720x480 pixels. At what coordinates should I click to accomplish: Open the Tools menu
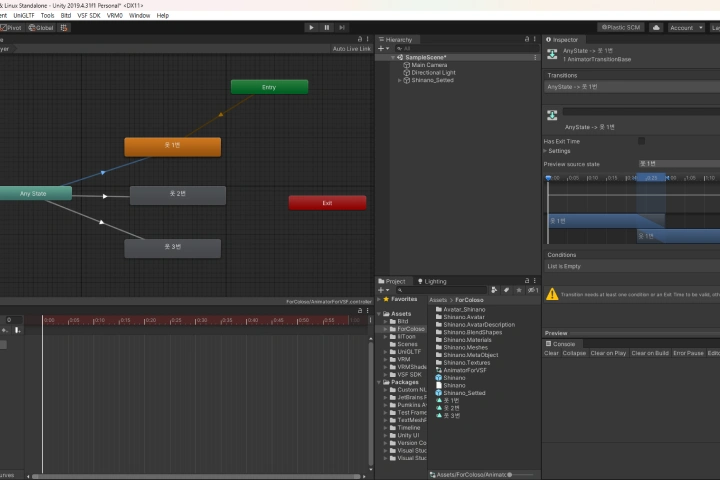47,15
